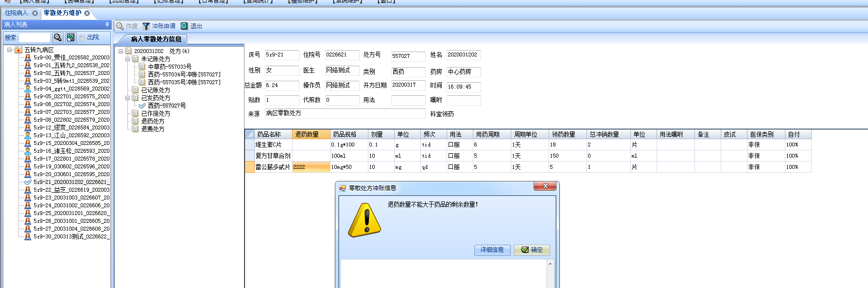Click the 处方号 field showing 557027

click(x=408, y=56)
